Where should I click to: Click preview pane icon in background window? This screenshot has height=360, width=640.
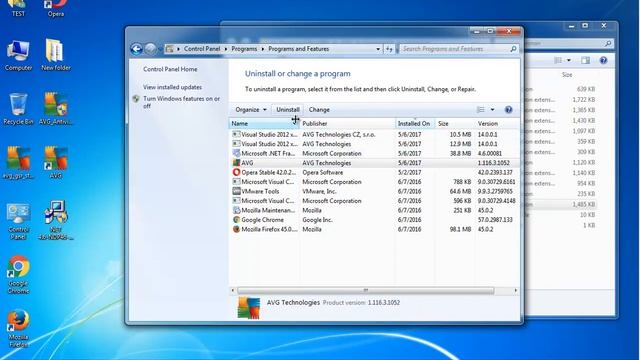pos(586,60)
